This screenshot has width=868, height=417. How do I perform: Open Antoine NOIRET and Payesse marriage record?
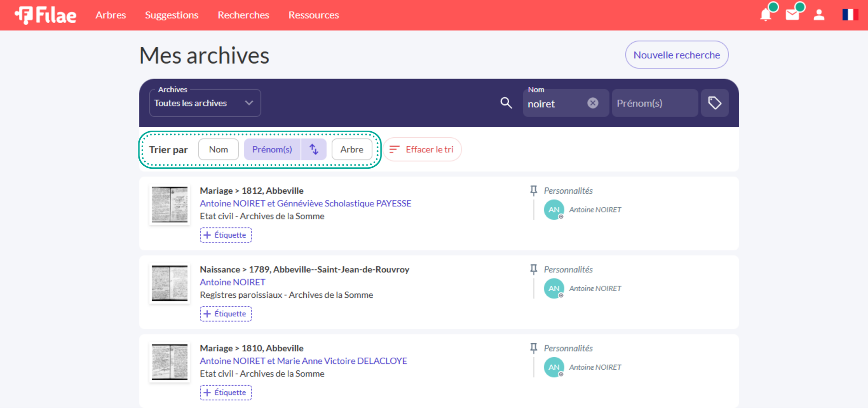[x=305, y=203]
